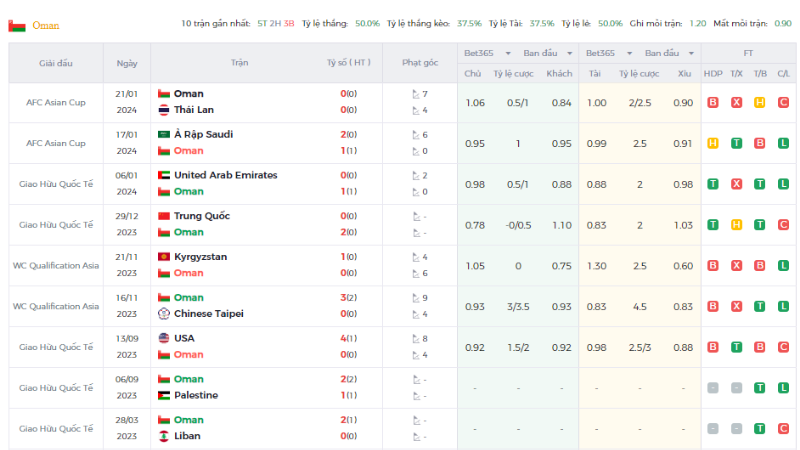The width and height of the screenshot is (800, 450).
Task: Open the Liban team link
Action: point(187,436)
